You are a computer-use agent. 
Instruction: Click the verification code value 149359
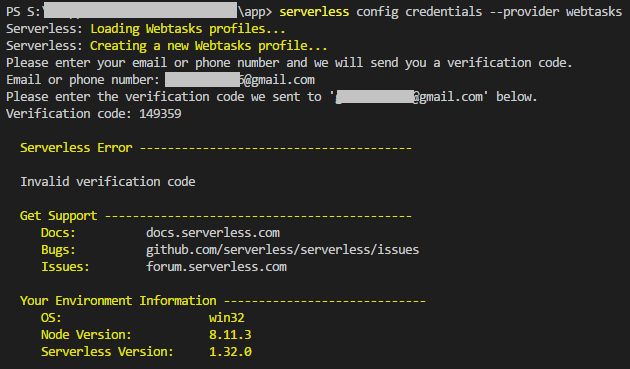(160, 114)
